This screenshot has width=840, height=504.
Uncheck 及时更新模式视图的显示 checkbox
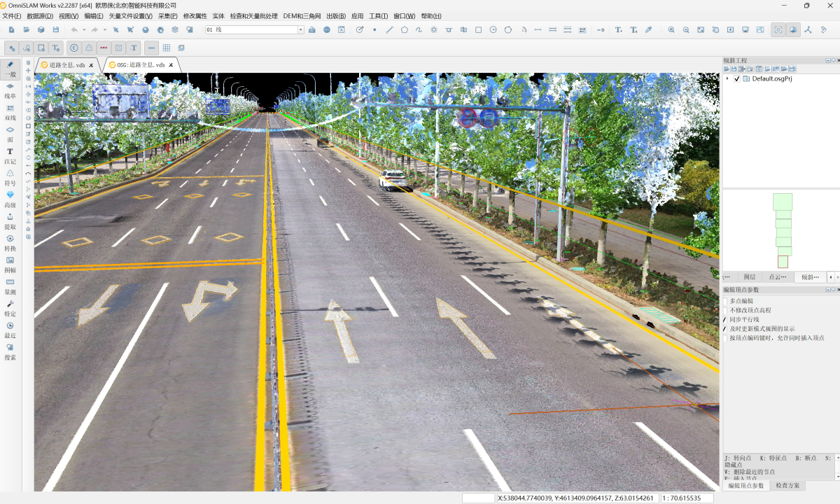point(725,328)
